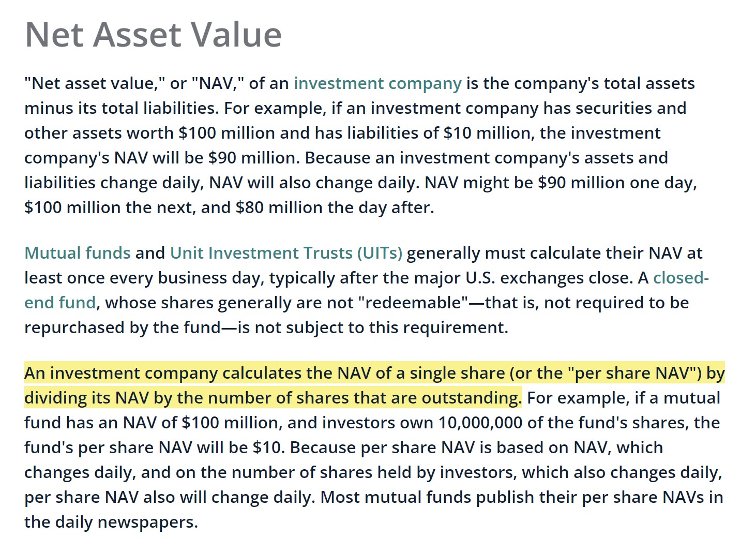This screenshot has height=552, width=756.
Task: Click the number '10,000,000' in the last paragraph
Action: (x=480, y=423)
